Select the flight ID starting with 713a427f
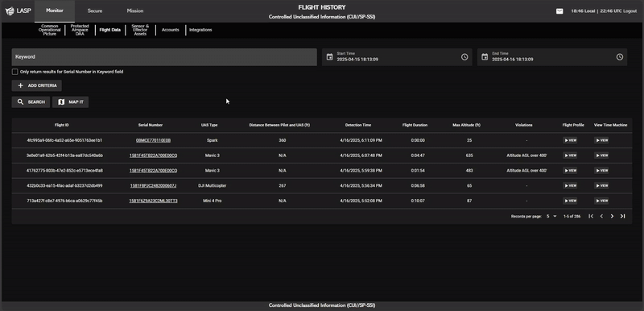The height and width of the screenshot is (311, 644). pos(64,201)
